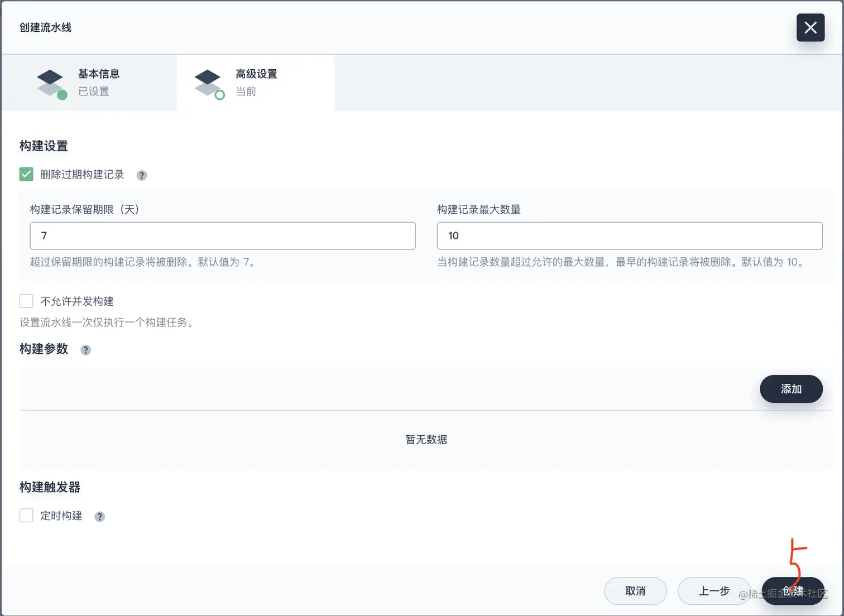Click the 基本信息 layered stack icon
The image size is (844, 616).
coord(51,84)
